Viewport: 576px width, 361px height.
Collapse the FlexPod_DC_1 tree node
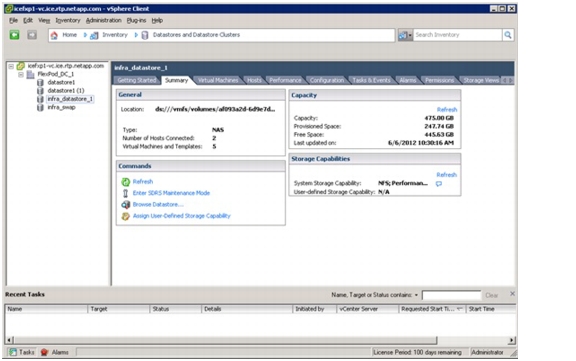[21, 75]
